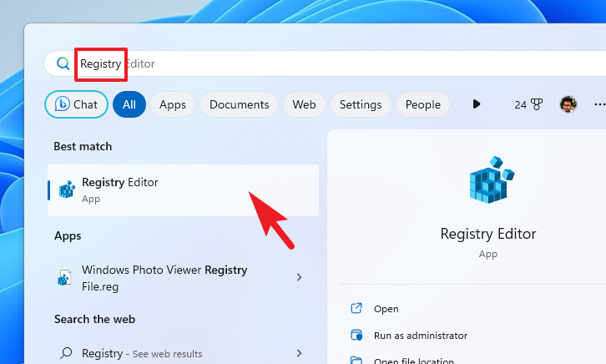Image resolution: width=606 pixels, height=364 pixels.
Task: Open the user profile avatar
Action: click(x=568, y=104)
